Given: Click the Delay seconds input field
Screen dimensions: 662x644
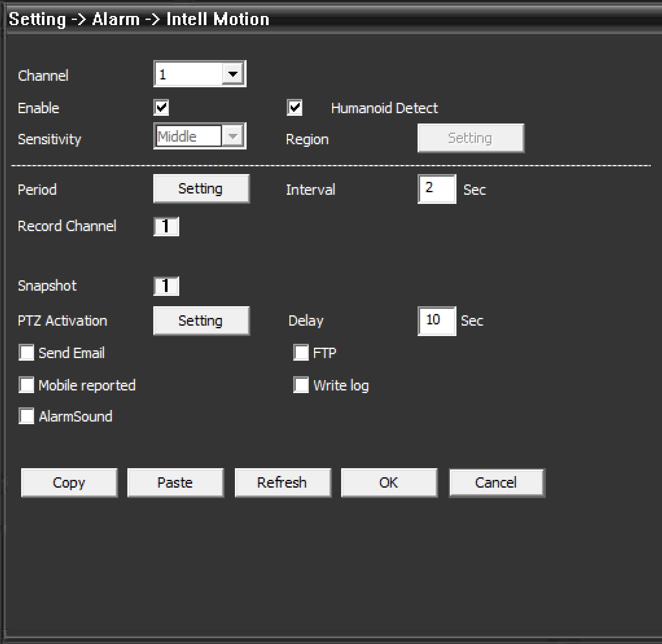Looking at the screenshot, I should [436, 321].
